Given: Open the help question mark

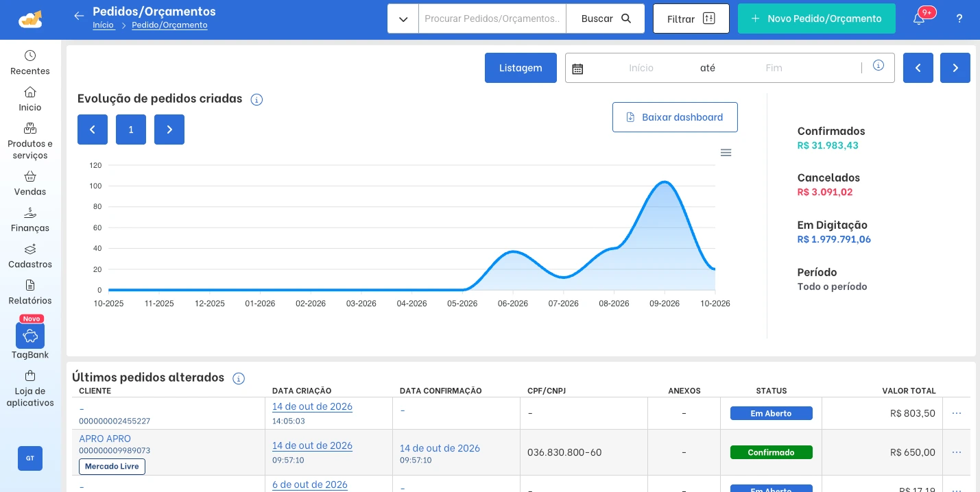Looking at the screenshot, I should click(x=959, y=19).
